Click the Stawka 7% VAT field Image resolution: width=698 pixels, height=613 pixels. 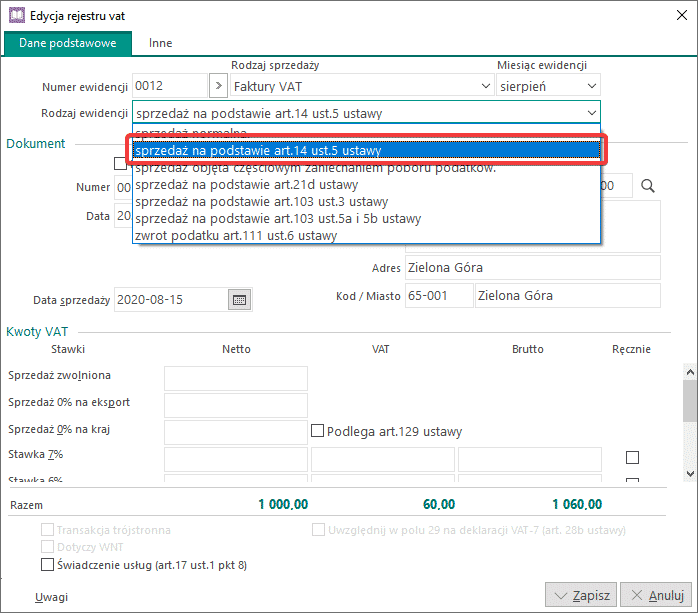383,459
